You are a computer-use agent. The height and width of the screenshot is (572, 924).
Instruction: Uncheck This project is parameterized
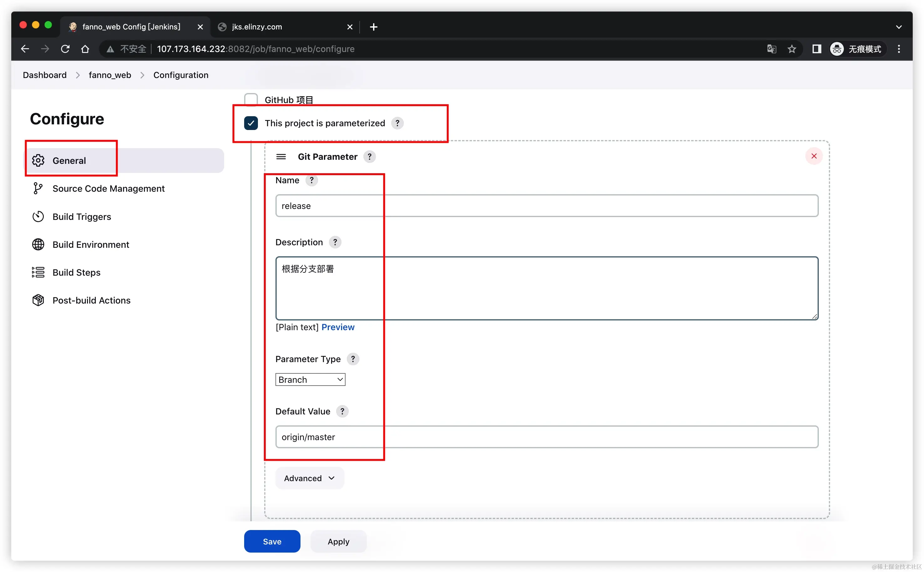click(x=251, y=123)
